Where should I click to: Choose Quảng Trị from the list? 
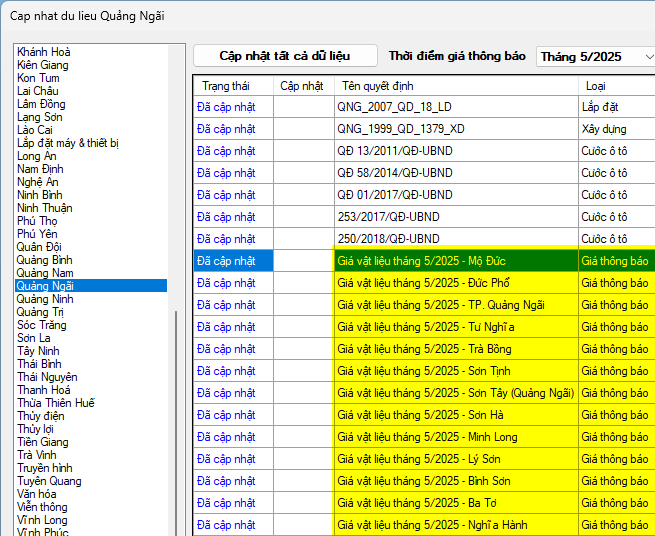[40, 312]
